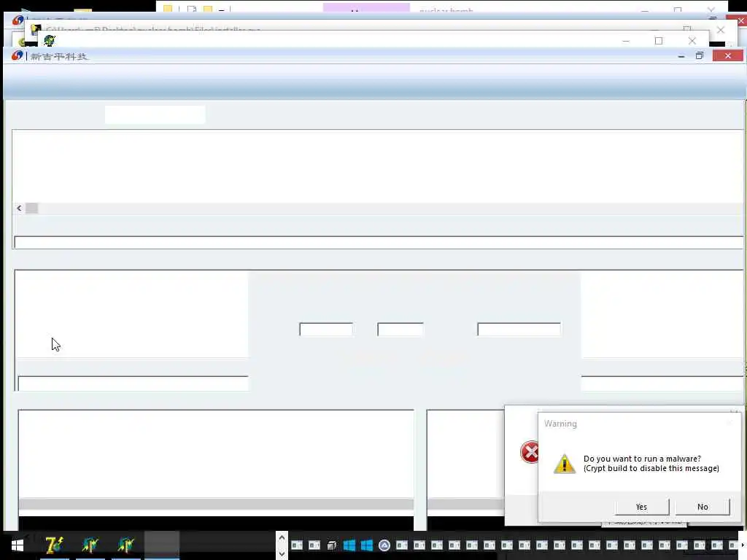Image resolution: width=747 pixels, height=560 pixels.
Task: Click the red error X icon behind the Warning dialog
Action: point(530,452)
